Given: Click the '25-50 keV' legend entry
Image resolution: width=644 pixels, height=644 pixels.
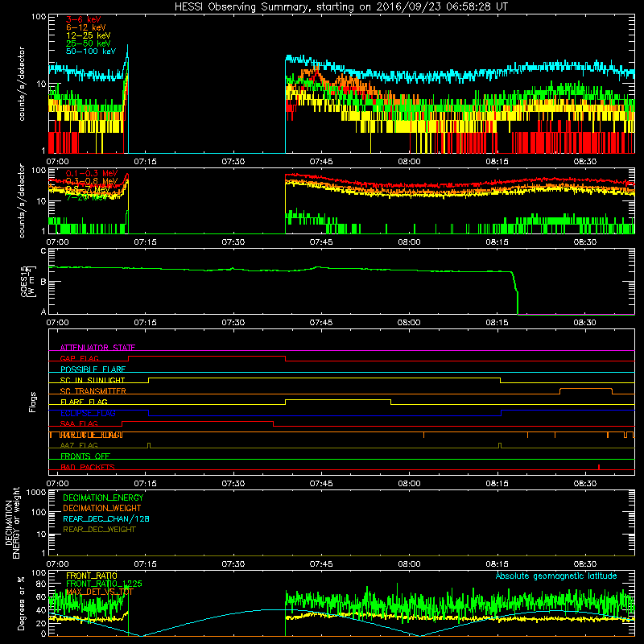Looking at the screenshot, I should pos(89,43).
